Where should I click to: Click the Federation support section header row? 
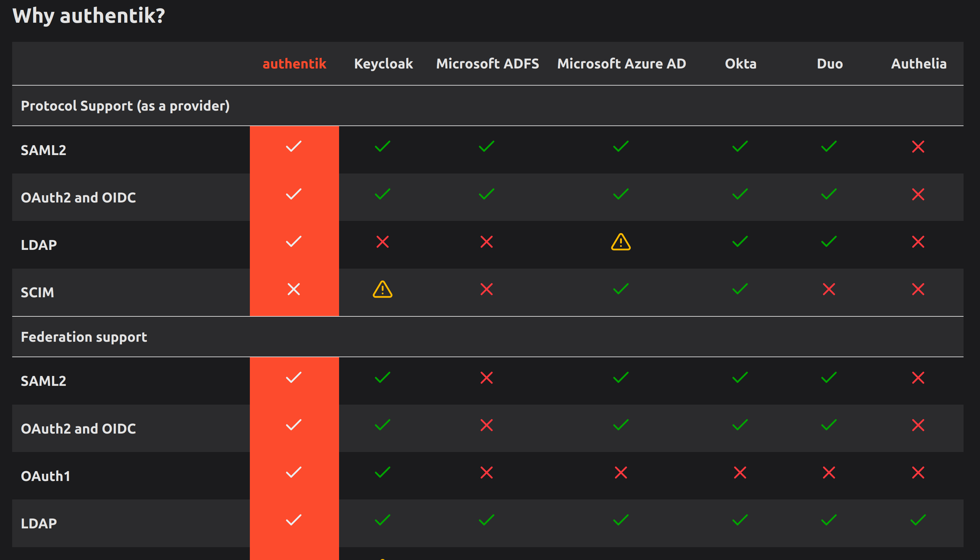[x=84, y=337]
